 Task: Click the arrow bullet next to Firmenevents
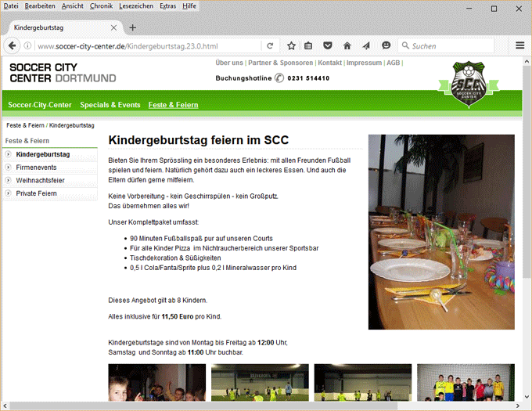click(x=8, y=168)
